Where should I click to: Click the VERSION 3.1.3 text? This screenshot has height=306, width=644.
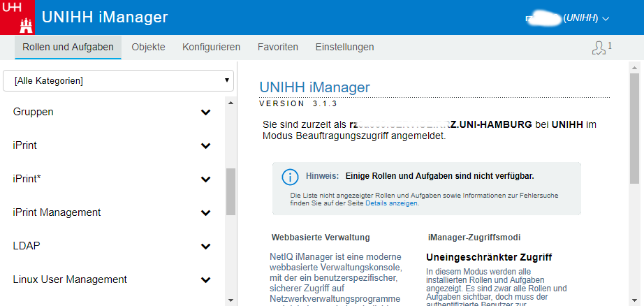pos(298,104)
